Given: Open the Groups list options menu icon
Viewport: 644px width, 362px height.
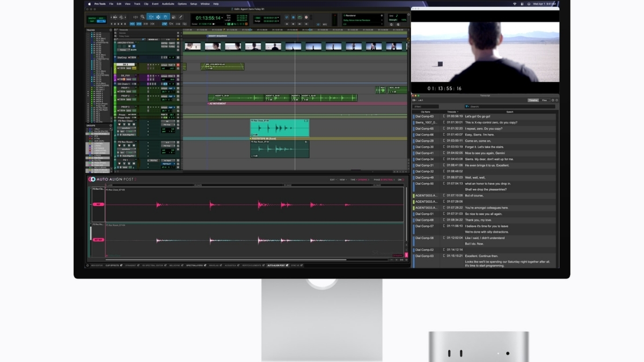Looking at the screenshot, I should tap(111, 125).
